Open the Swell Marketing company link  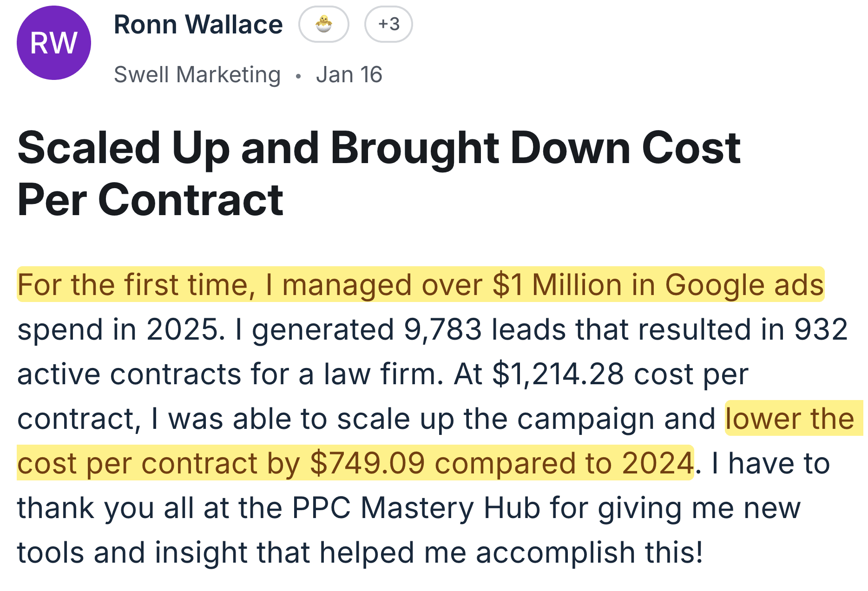click(x=197, y=73)
